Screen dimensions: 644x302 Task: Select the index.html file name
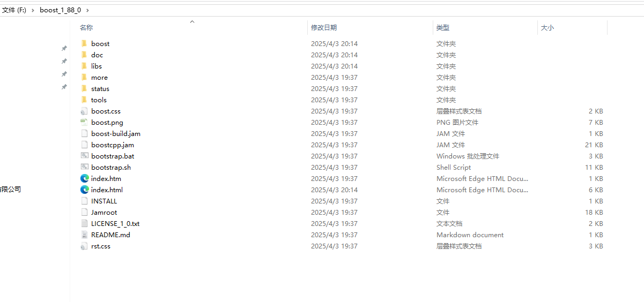[x=107, y=190]
